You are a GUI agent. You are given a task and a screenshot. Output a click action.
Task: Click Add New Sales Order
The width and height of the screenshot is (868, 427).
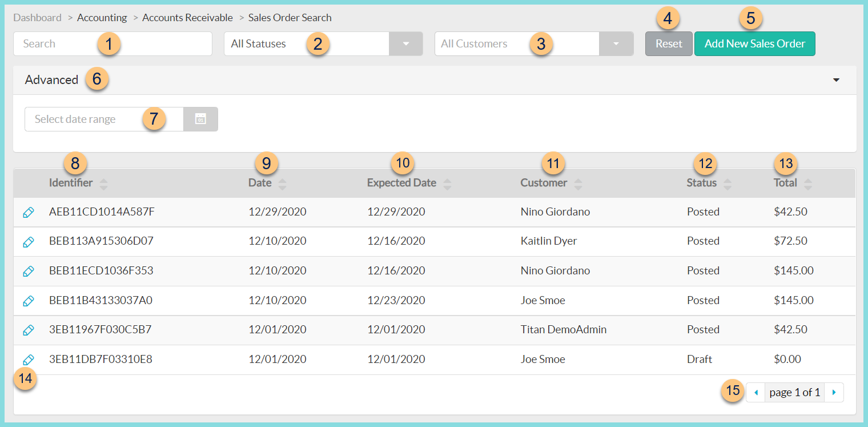point(754,43)
